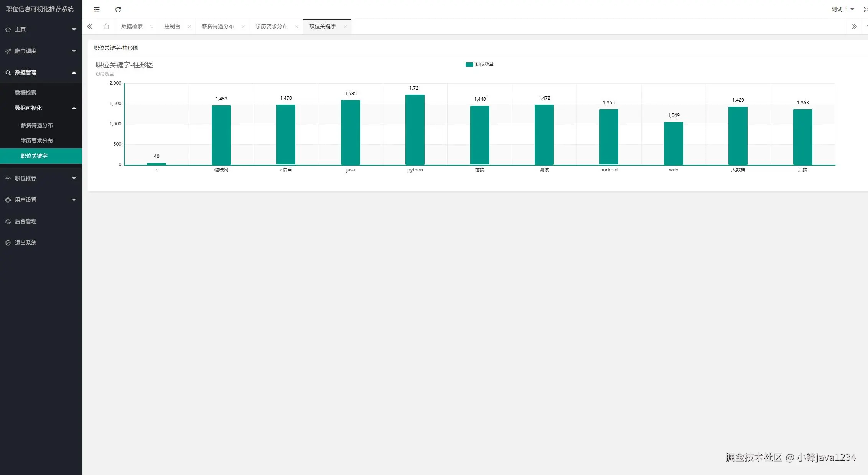This screenshot has height=475, width=868.
Task: Open 后台管理 from sidebar
Action: pos(26,221)
